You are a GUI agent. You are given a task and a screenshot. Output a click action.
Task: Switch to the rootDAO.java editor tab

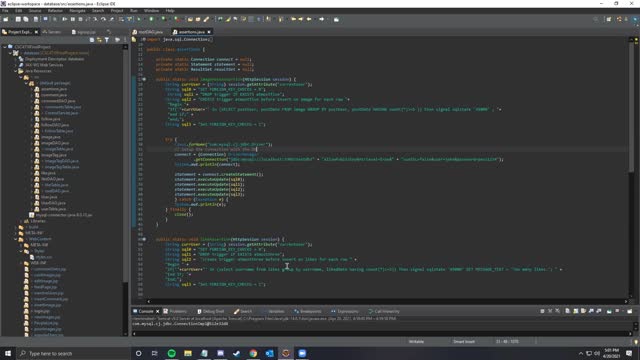coord(148,32)
